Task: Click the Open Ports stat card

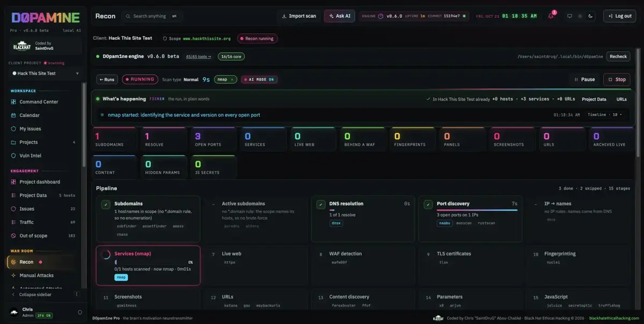Action: 215,140
